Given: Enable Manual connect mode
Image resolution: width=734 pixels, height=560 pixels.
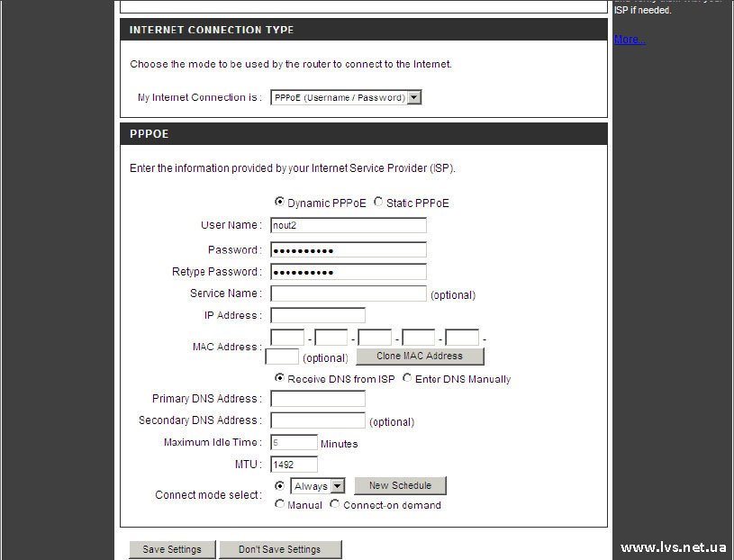Looking at the screenshot, I should [279, 504].
